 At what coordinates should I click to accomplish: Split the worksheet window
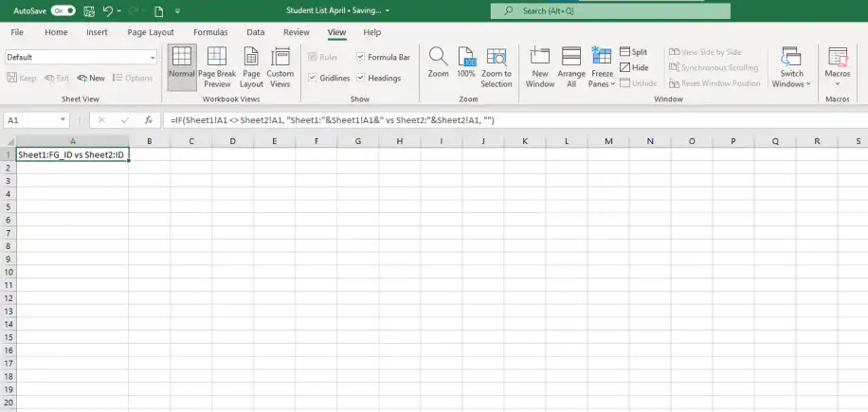click(633, 52)
